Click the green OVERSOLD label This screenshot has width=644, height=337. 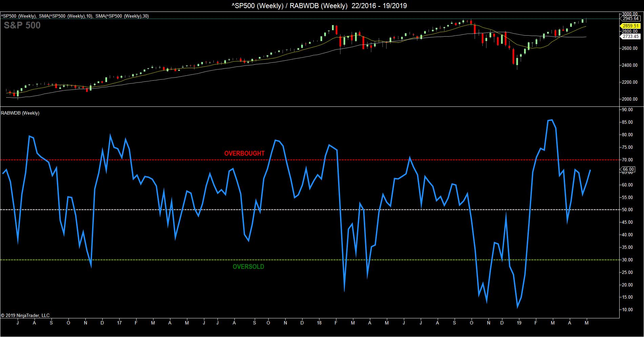pyautogui.click(x=248, y=267)
